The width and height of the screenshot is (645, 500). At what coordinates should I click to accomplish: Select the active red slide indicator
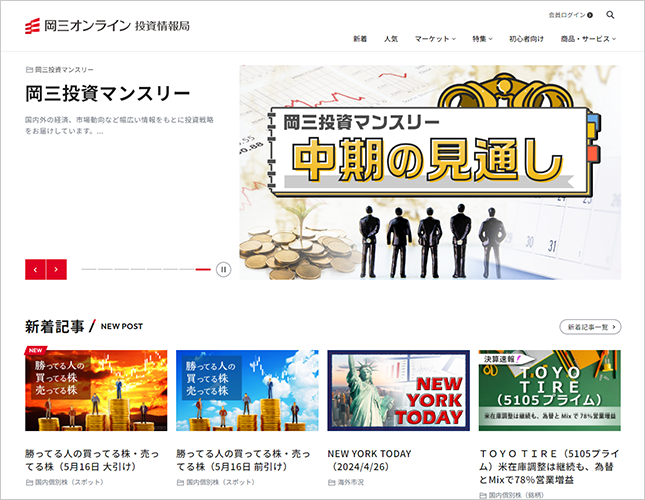(x=203, y=269)
